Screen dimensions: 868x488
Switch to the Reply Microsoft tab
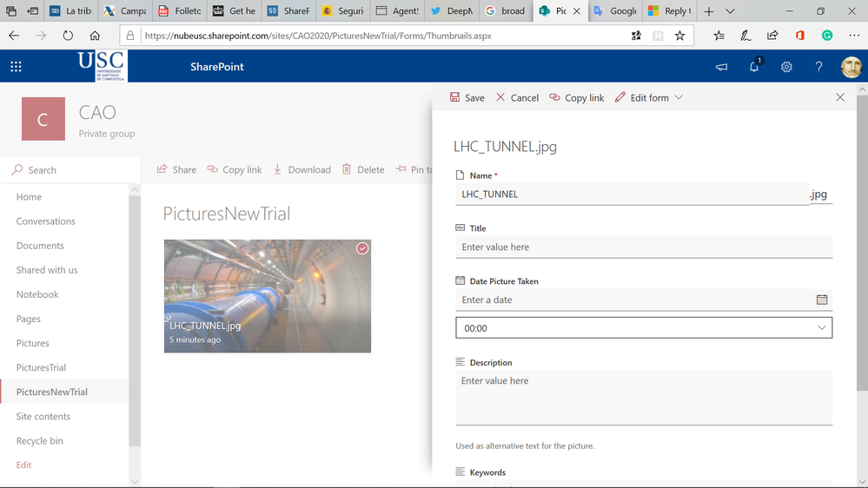[x=669, y=10]
